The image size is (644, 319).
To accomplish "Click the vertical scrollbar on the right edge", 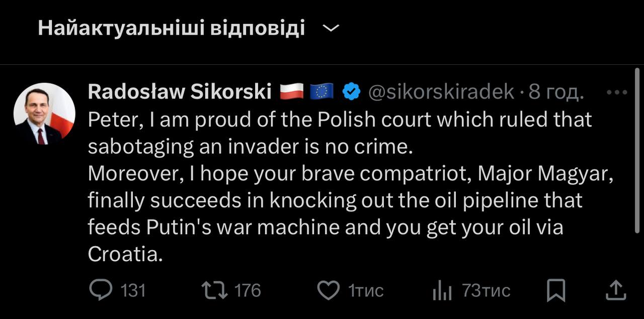I will point(638,151).
